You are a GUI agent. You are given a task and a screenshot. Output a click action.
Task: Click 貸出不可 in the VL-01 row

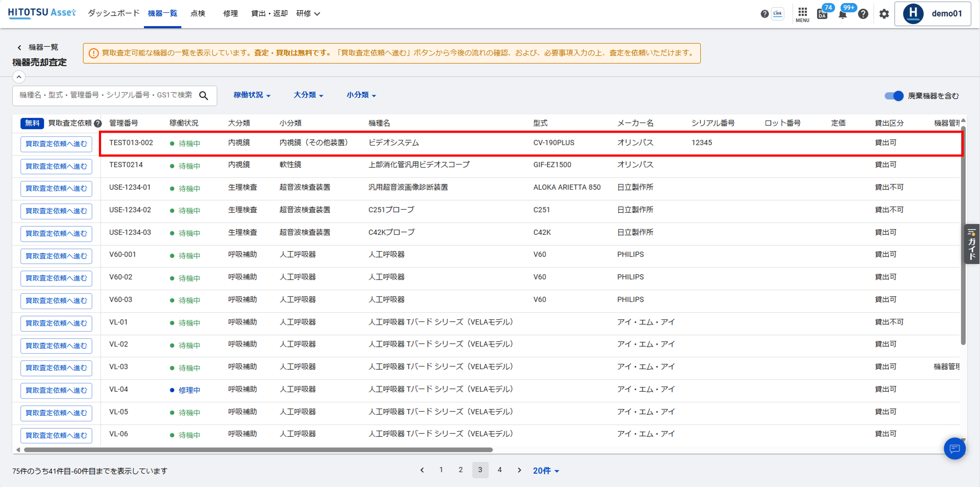coord(889,322)
